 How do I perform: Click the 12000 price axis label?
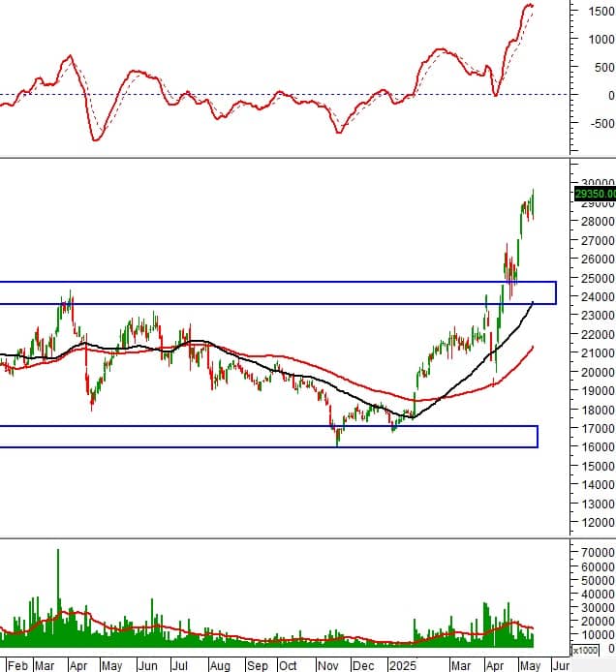pos(598,523)
